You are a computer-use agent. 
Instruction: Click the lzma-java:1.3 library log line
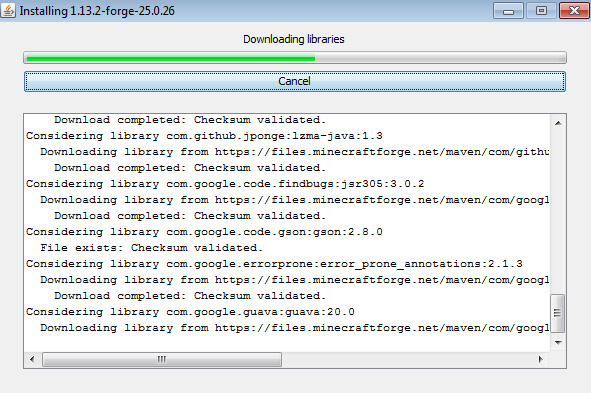point(204,136)
